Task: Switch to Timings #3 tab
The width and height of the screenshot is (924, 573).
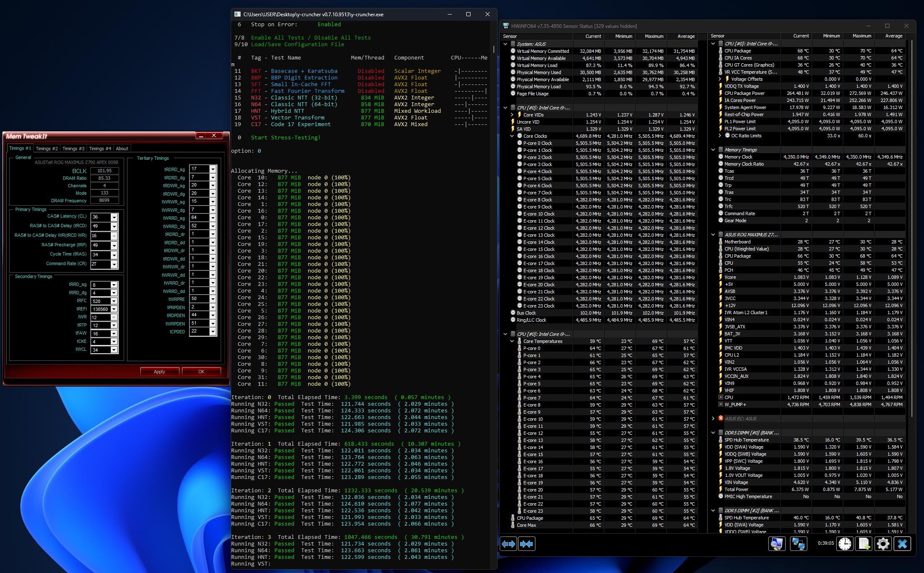Action: (x=73, y=149)
